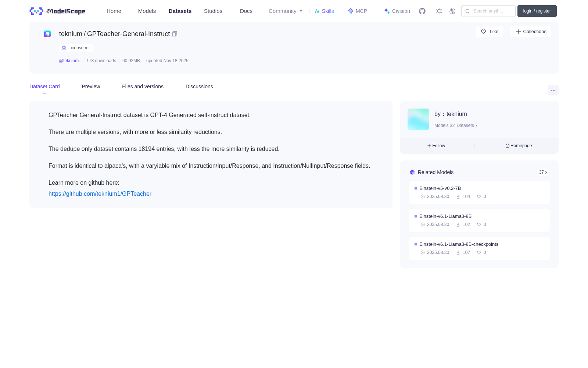Open the ModelScope logo homepage
The width and height of the screenshot is (588, 368).
57,11
